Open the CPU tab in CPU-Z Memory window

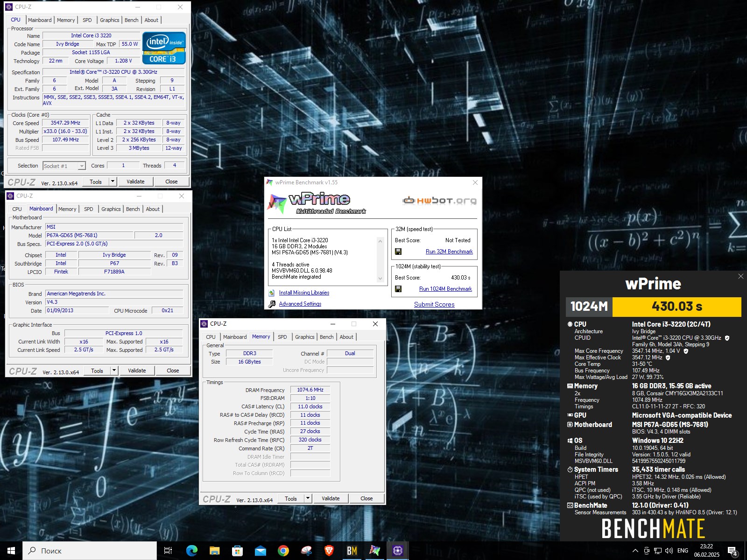211,337
